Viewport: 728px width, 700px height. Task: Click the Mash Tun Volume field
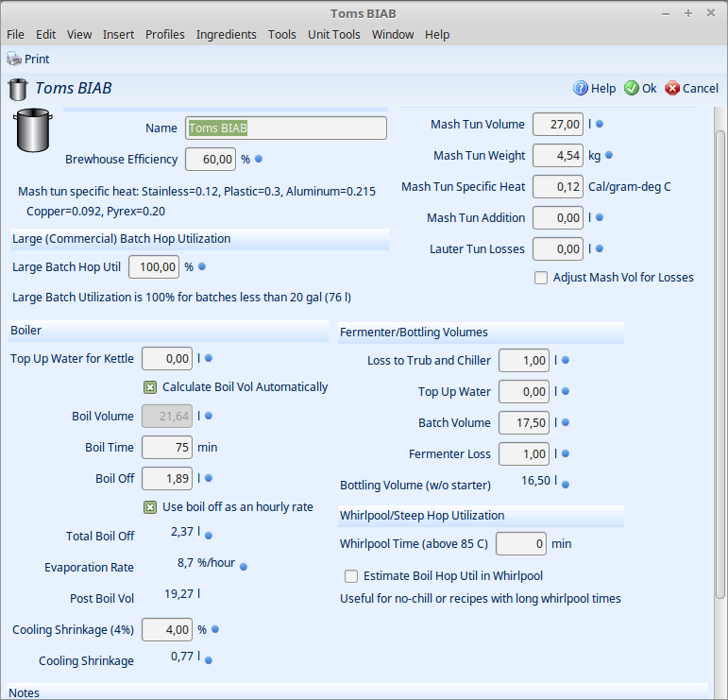[x=557, y=124]
